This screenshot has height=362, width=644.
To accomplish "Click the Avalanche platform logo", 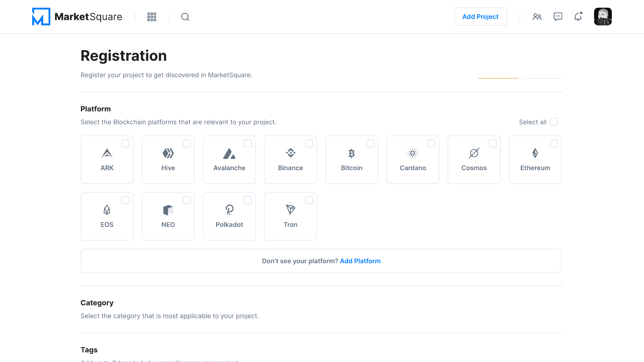I will [x=229, y=153].
